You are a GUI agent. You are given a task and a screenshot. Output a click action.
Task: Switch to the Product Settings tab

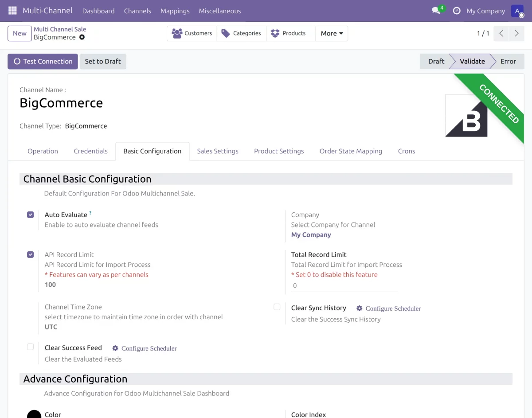(x=279, y=151)
